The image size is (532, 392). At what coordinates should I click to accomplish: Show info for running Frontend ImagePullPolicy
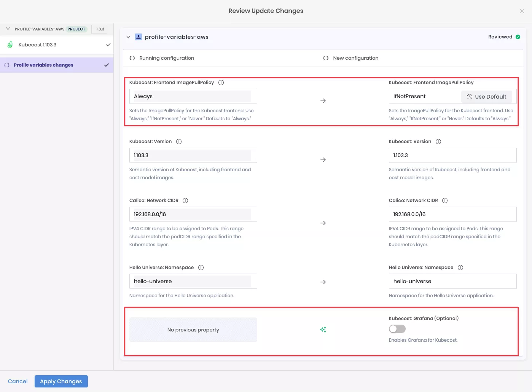coord(221,83)
